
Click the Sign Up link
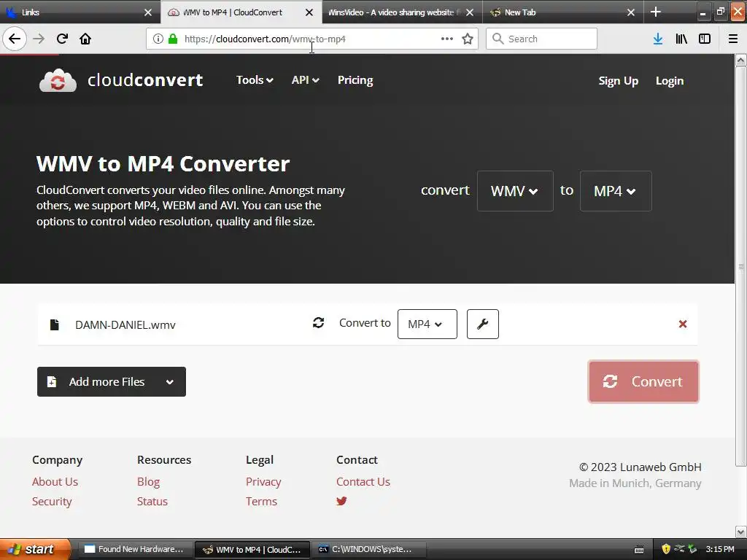tap(619, 81)
